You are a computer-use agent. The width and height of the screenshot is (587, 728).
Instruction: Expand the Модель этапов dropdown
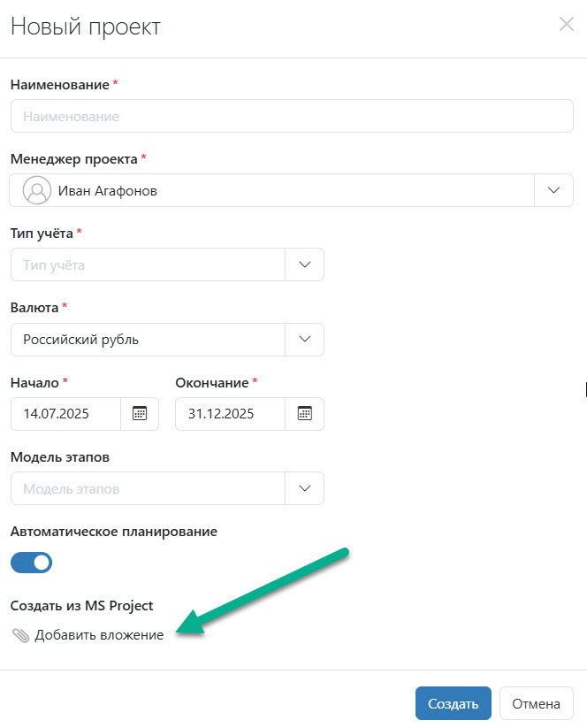(304, 487)
